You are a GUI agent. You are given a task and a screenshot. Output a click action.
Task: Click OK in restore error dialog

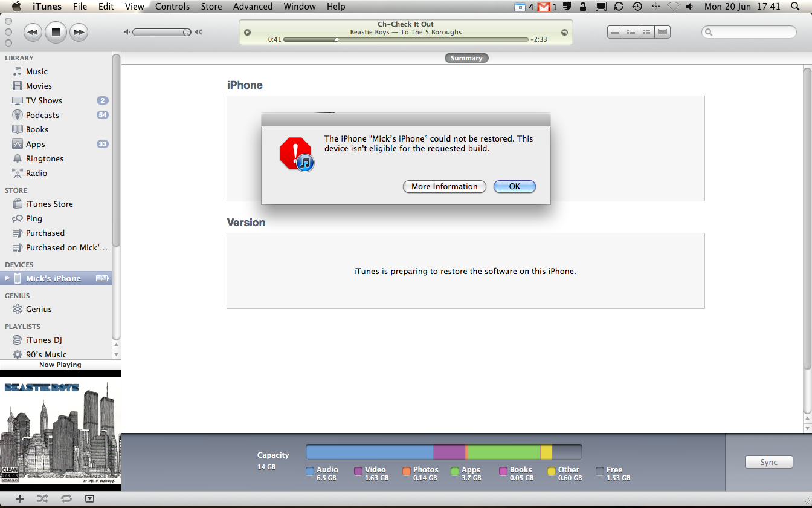pos(515,186)
